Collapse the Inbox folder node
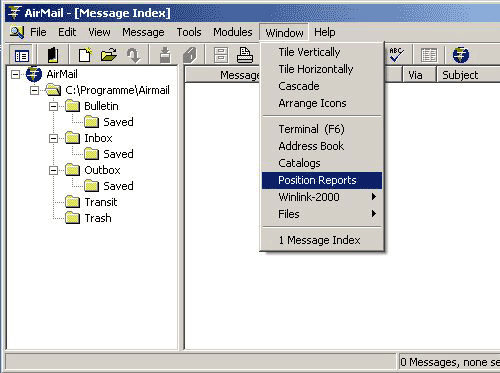Viewport: 500px width, 373px height. click(53, 138)
